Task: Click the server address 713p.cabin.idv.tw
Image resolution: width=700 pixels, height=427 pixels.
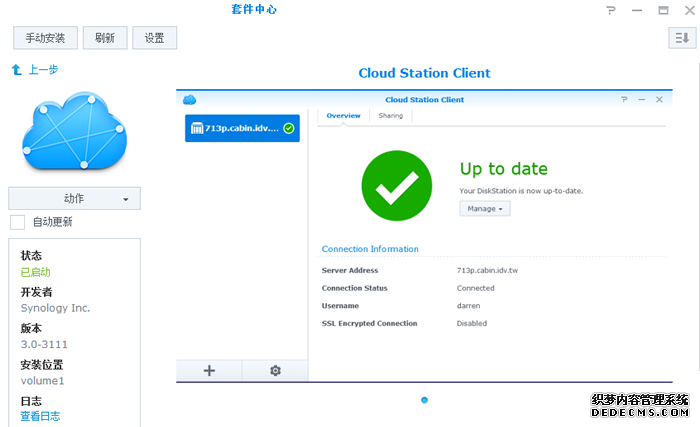Action: pos(487,270)
